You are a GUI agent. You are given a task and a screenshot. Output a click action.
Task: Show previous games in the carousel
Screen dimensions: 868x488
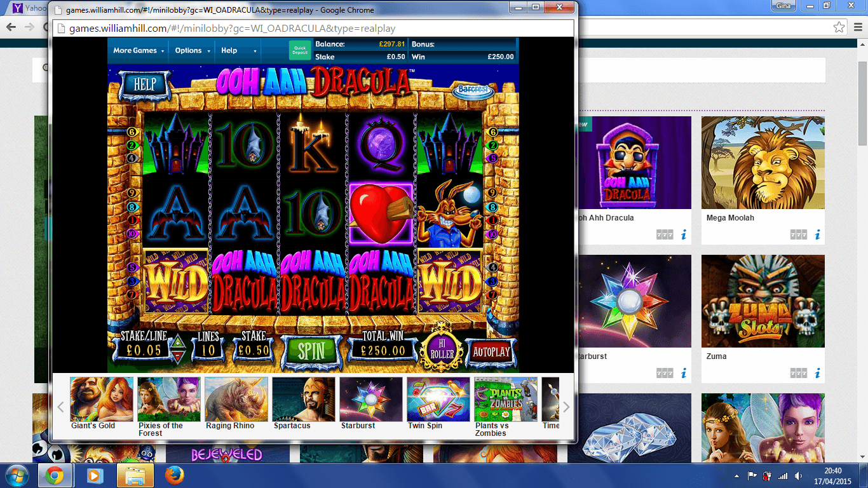61,407
